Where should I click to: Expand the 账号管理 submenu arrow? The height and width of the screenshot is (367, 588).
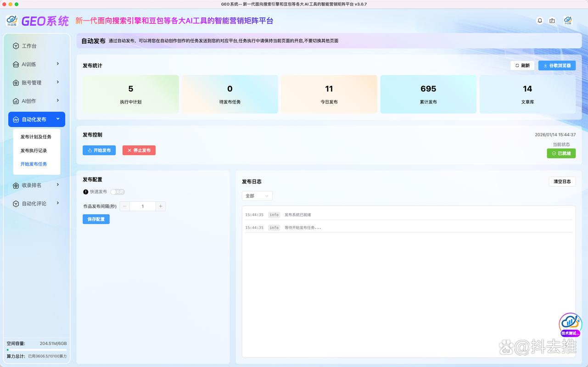pyautogui.click(x=58, y=82)
